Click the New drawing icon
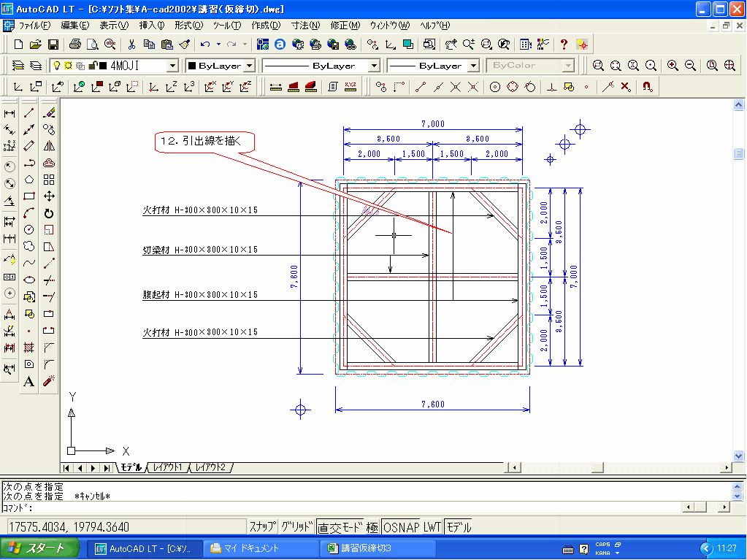747x560 pixels. pos(18,45)
